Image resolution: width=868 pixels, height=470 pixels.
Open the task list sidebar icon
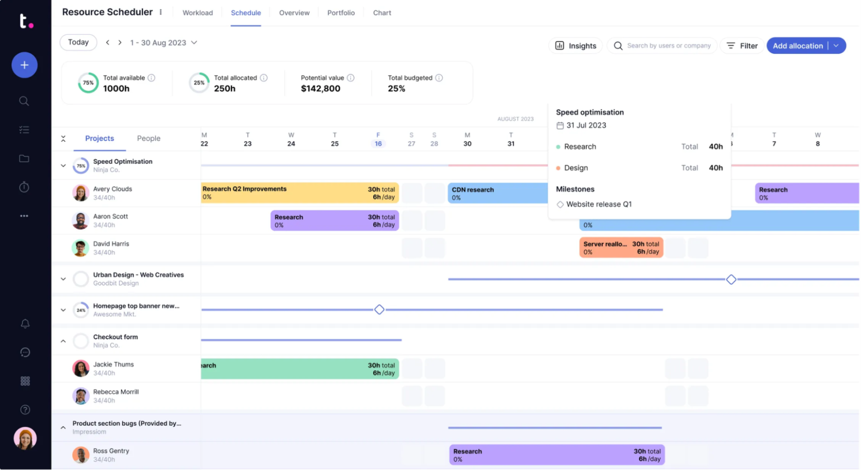click(24, 130)
